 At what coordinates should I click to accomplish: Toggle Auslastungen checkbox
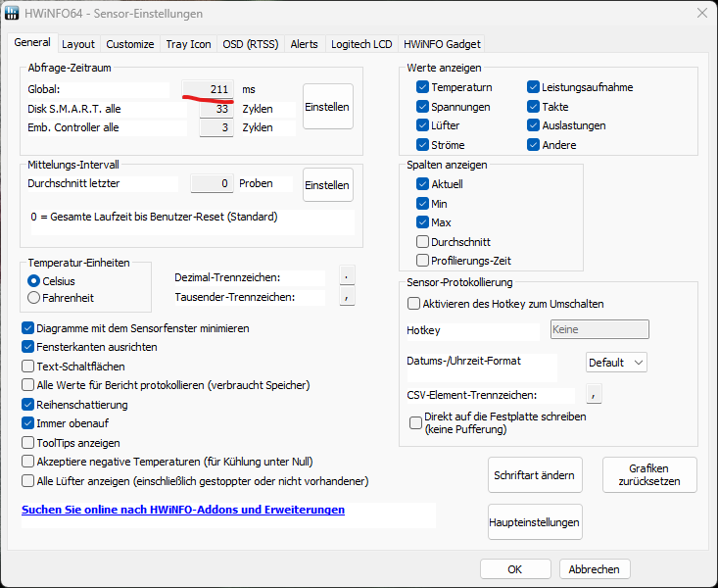click(x=533, y=125)
